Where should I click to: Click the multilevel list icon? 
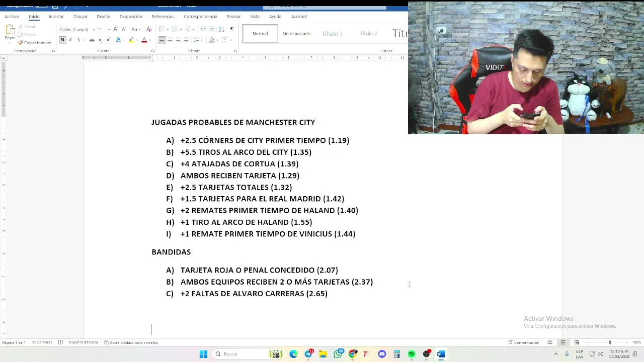pyautogui.click(x=188, y=29)
